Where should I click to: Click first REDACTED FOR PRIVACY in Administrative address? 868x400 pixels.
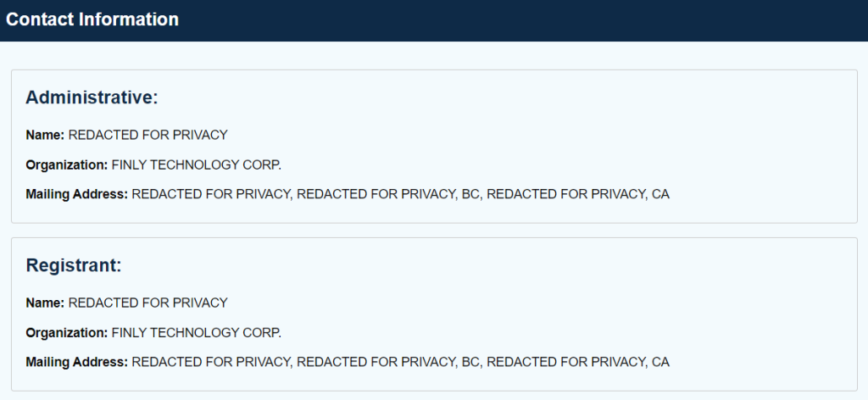tap(211, 194)
